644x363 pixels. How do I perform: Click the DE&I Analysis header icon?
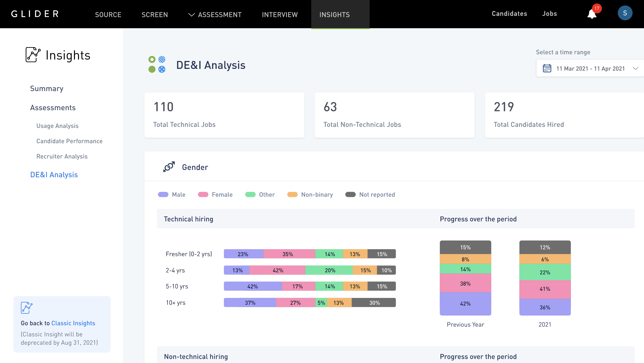[x=157, y=65]
